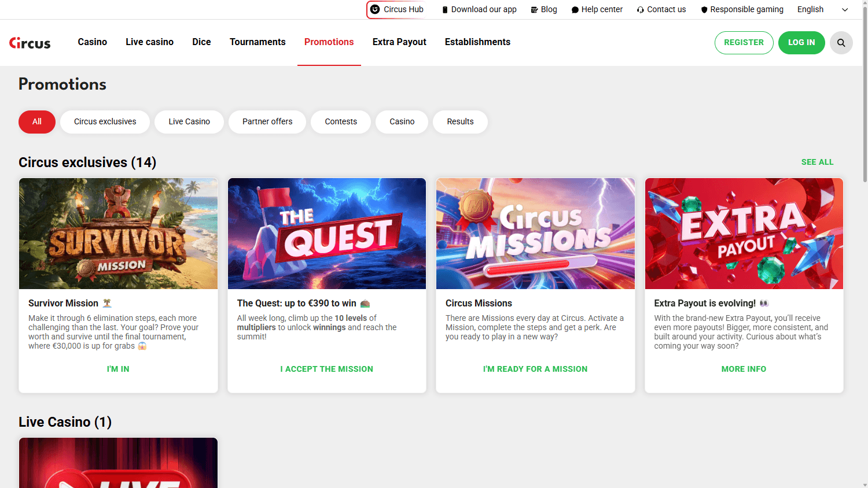Open the Live Casino promotion thumbnail
Image resolution: width=868 pixels, height=488 pixels.
(x=118, y=463)
